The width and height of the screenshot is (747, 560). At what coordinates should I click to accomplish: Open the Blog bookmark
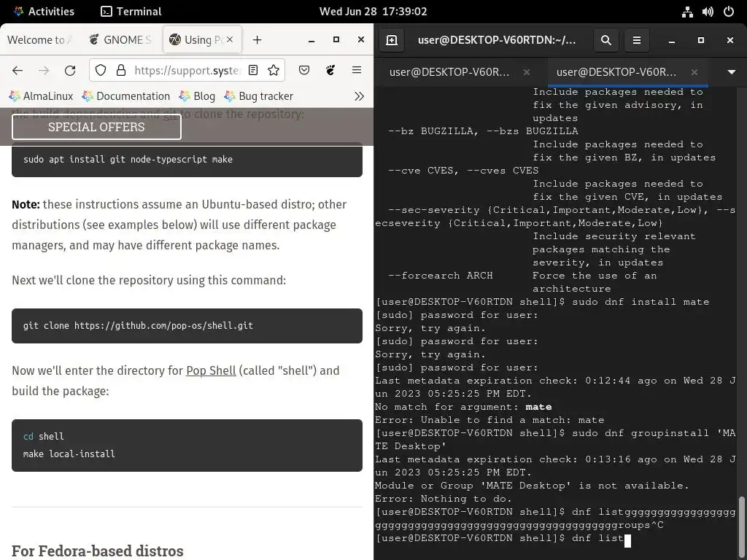(197, 96)
